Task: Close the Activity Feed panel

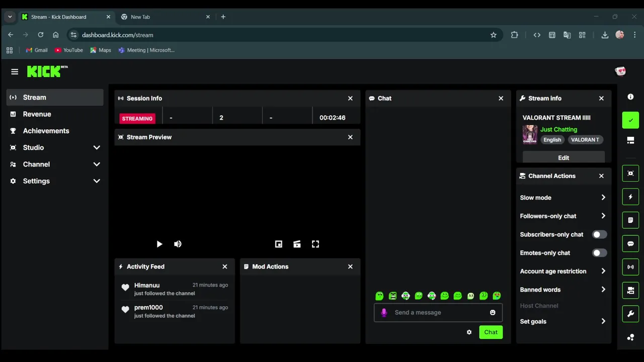Action: point(225,266)
